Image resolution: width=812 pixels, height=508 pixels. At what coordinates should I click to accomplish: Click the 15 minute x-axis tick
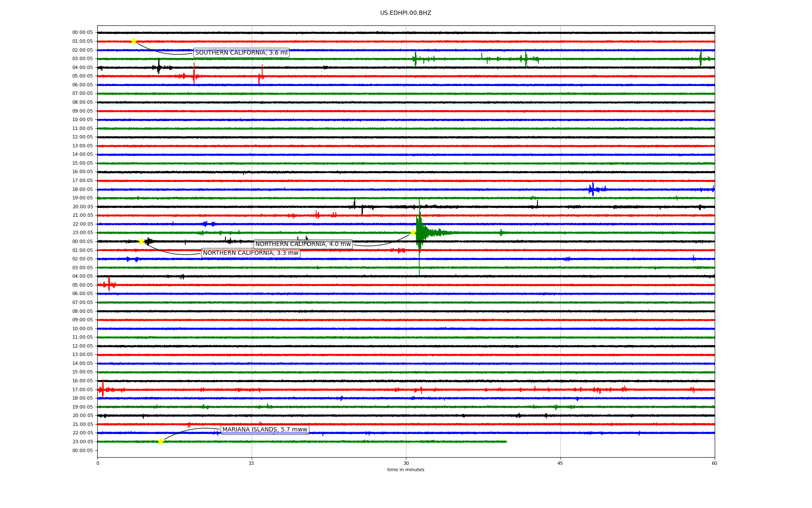252,463
